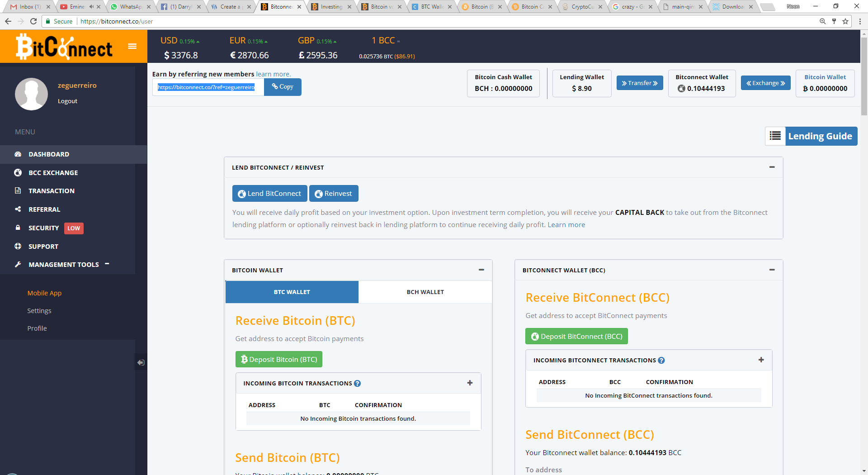Click Transfer button next to Lending Wallet

click(x=640, y=83)
